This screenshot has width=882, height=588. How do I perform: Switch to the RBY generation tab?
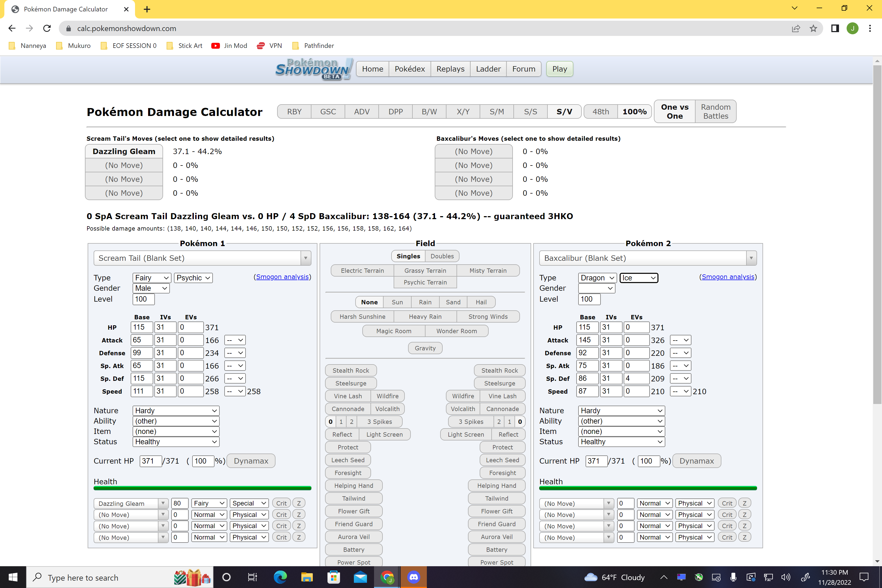(294, 111)
